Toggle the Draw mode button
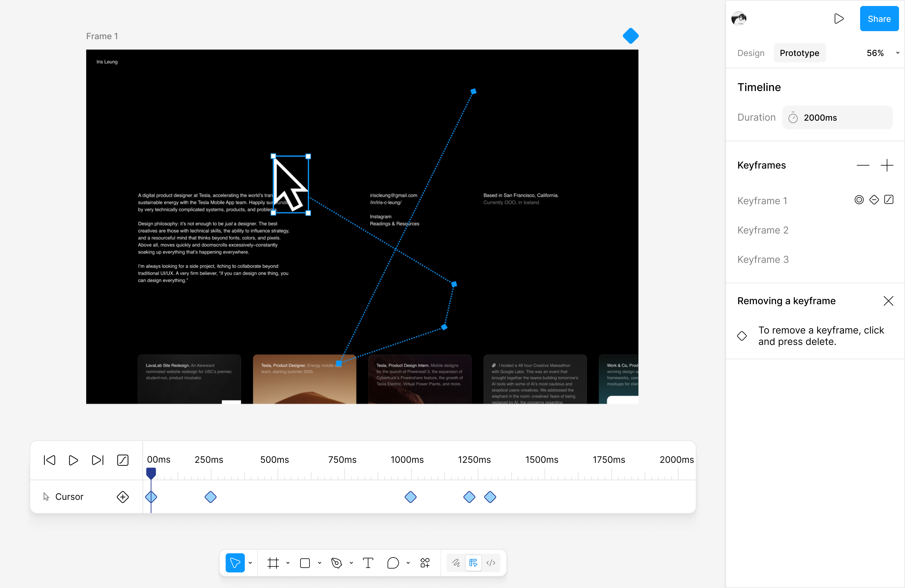The height and width of the screenshot is (588, 905). point(456,563)
